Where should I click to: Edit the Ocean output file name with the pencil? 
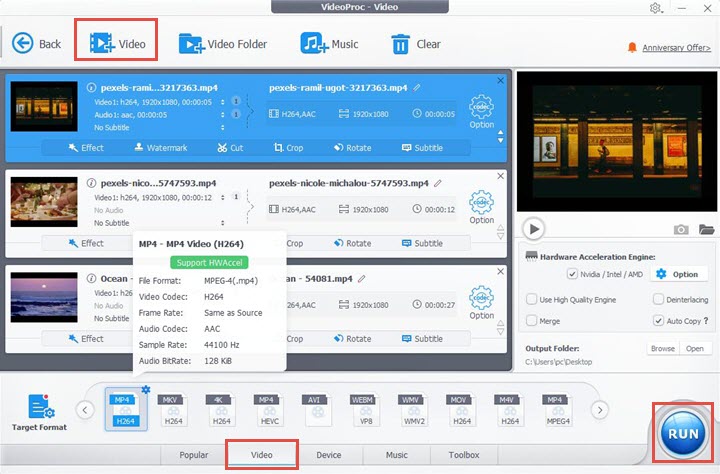point(362,278)
